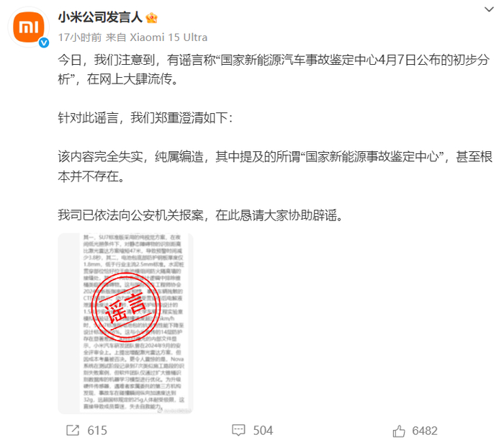Open the Xiaomi orange logo avatar
This screenshot has width=504, height=445.
(x=28, y=27)
